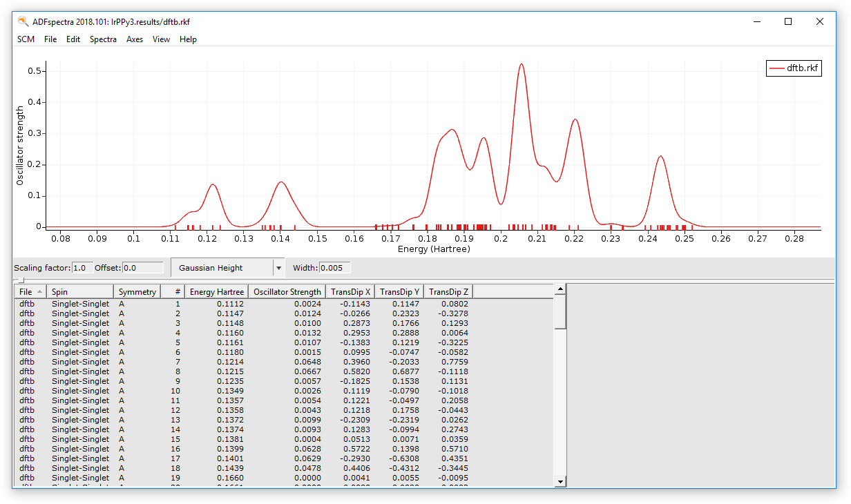Close the ADFspectra window
The width and height of the screenshot is (851, 504).
pos(820,21)
